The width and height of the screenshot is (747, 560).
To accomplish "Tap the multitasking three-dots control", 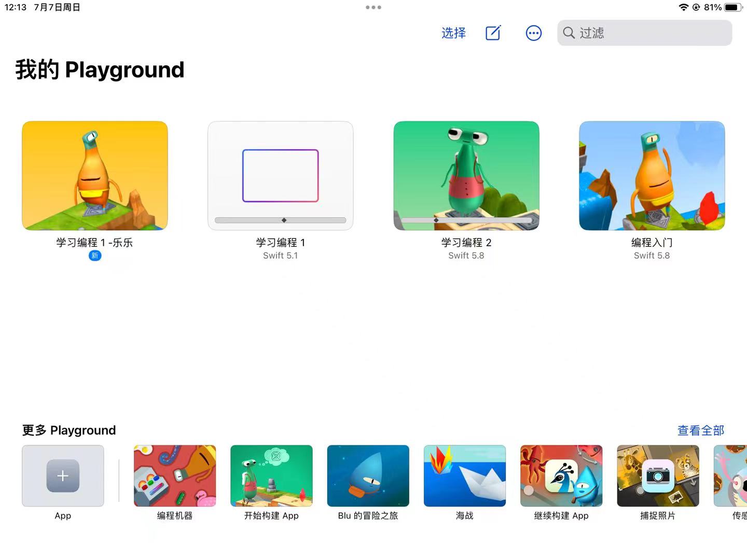I will pos(374,7).
